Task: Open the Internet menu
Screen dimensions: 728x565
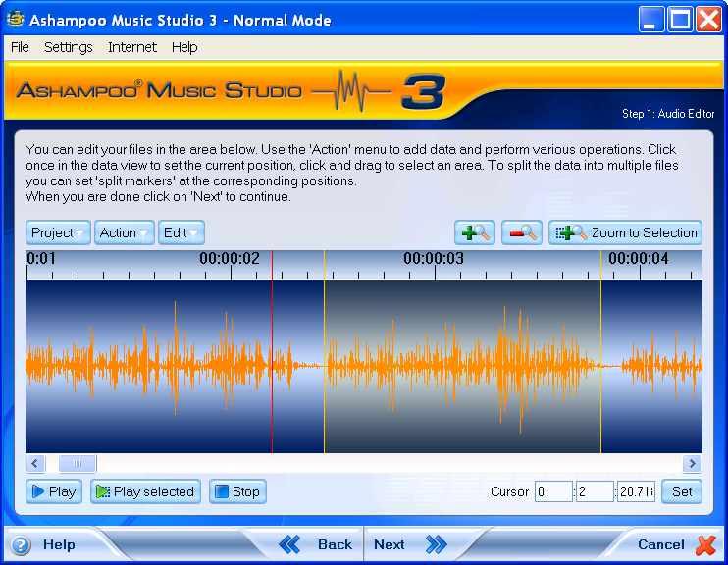Action: [131, 47]
